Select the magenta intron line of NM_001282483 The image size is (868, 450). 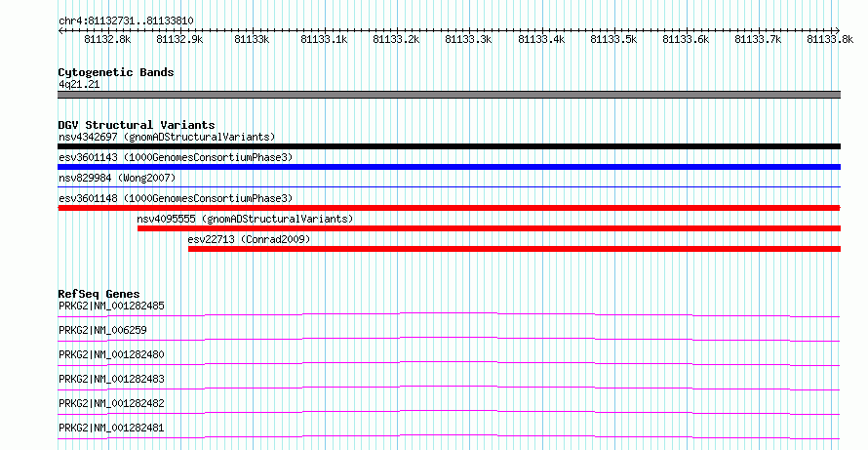tap(449, 388)
